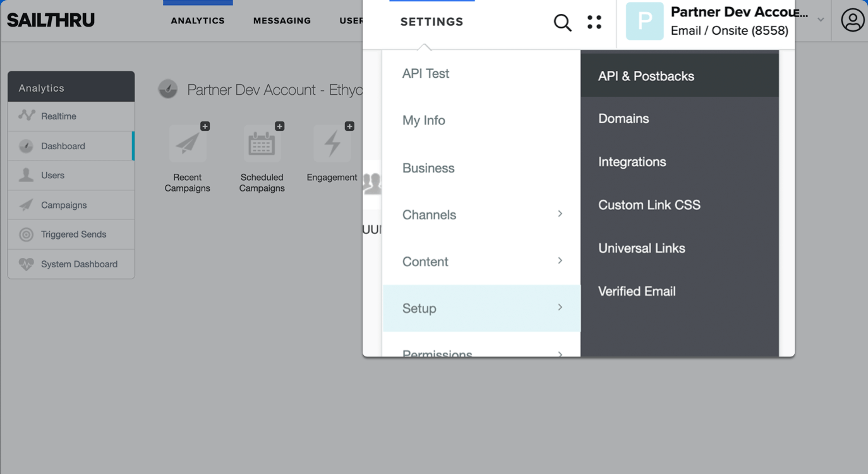The image size is (868, 474).
Task: Click the P account avatar tile
Action: tap(644, 21)
